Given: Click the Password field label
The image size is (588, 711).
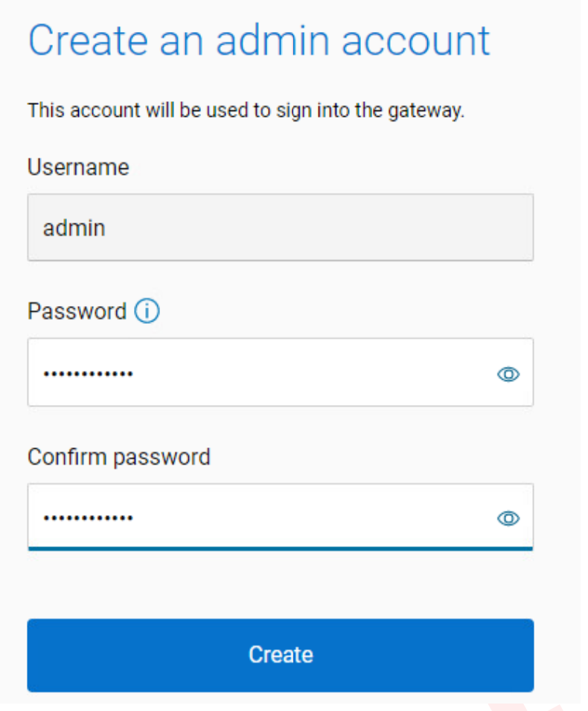Looking at the screenshot, I should click(x=77, y=311).
